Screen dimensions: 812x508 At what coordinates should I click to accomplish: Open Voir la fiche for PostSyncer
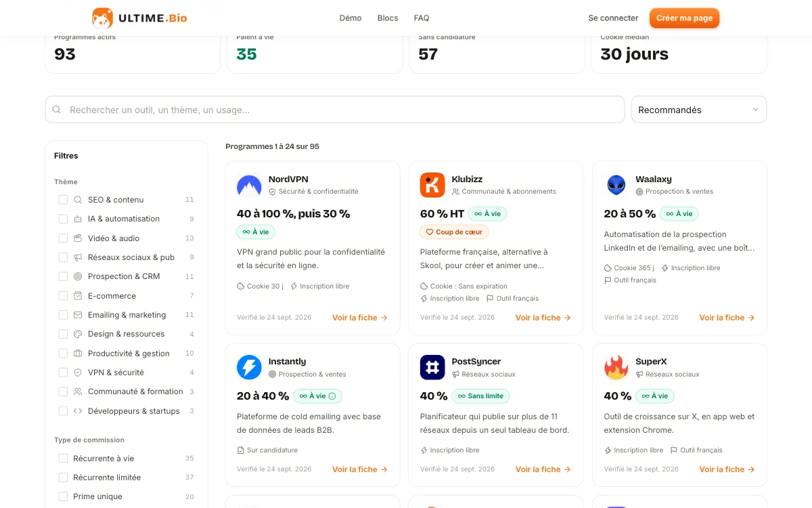[543, 469]
